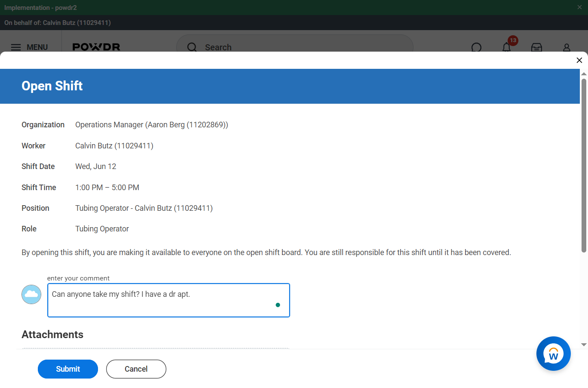The image size is (588, 388).
Task: Click the dialog vertical scrollbar thumb
Action: [x=584, y=166]
